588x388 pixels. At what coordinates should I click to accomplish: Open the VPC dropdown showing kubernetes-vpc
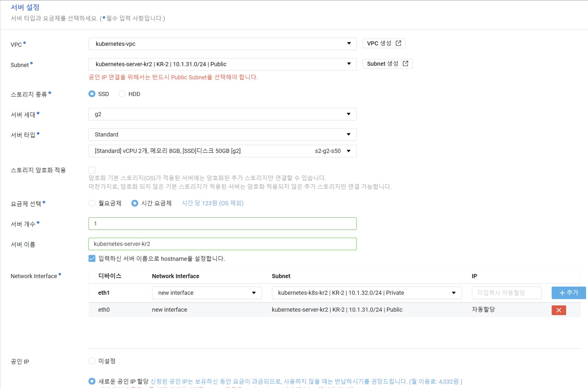pos(349,44)
